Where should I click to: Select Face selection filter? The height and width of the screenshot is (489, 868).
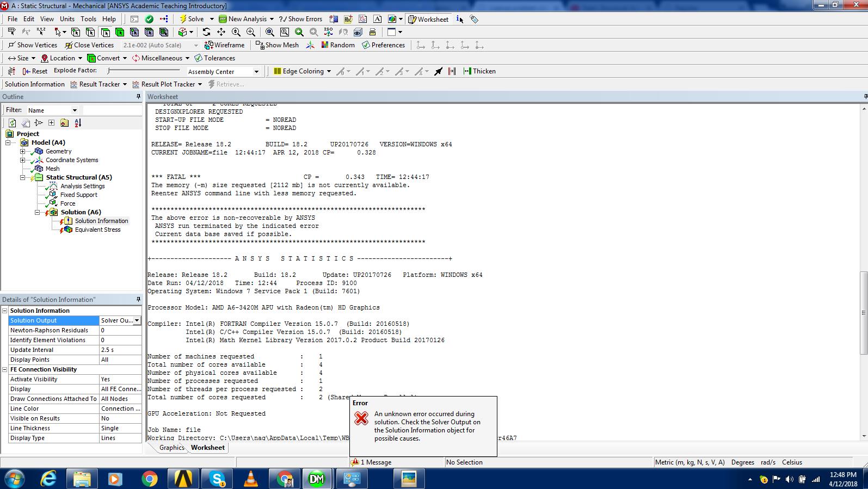point(105,32)
